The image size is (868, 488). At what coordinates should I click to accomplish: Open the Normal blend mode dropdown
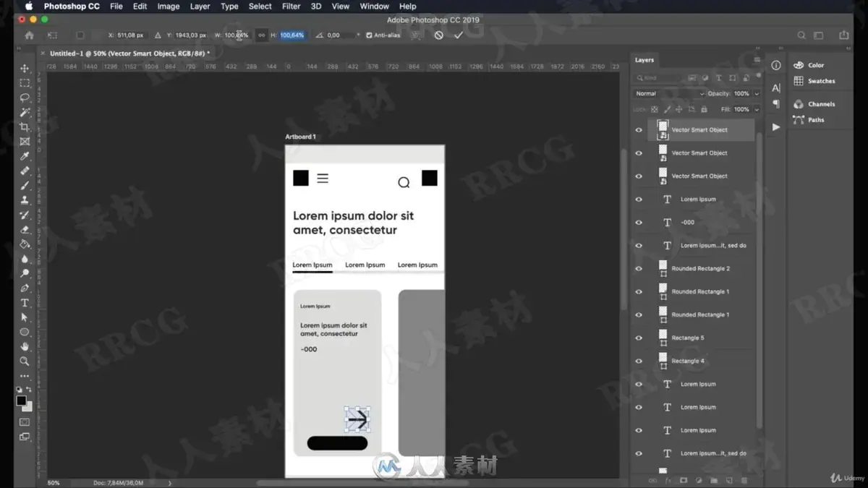[x=668, y=93]
